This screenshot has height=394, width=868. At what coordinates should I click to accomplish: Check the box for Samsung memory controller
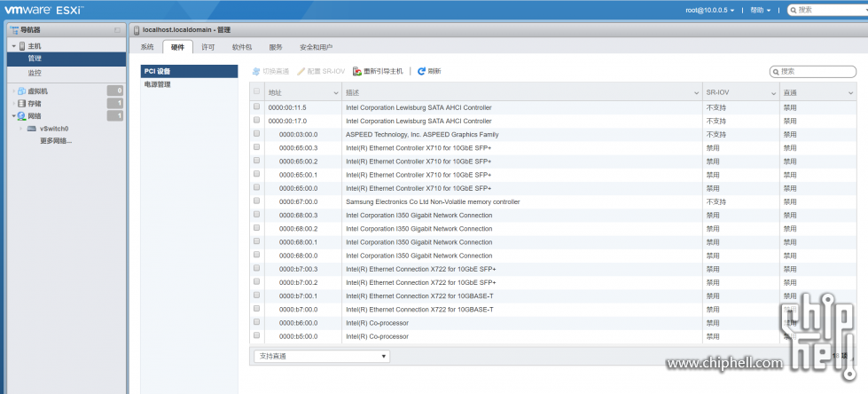point(256,201)
